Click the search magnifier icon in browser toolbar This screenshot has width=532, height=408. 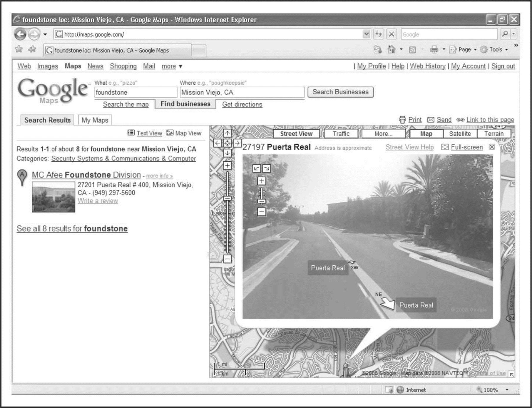(x=505, y=34)
